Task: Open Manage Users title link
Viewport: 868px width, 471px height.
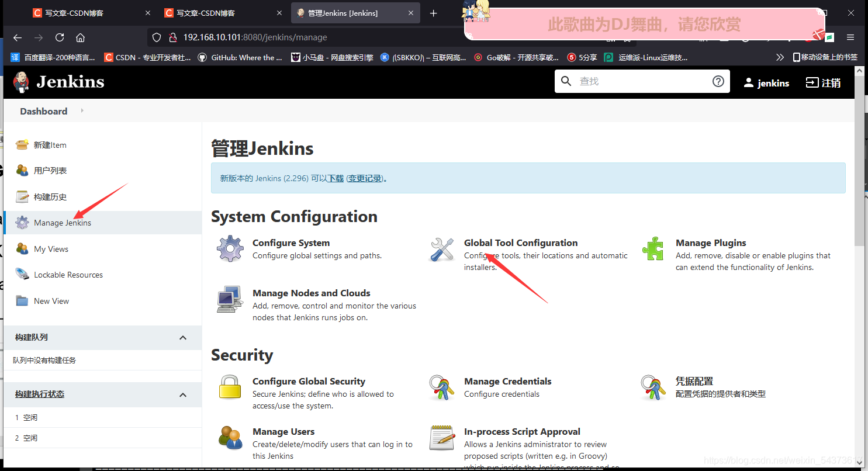Action: pyautogui.click(x=283, y=431)
